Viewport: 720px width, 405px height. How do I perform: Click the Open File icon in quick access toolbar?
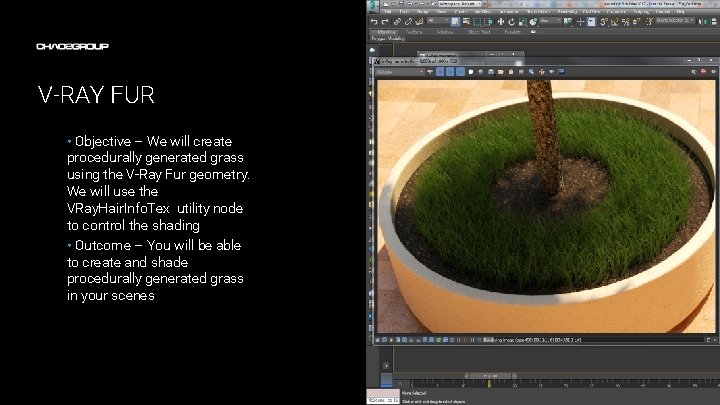click(x=393, y=4)
